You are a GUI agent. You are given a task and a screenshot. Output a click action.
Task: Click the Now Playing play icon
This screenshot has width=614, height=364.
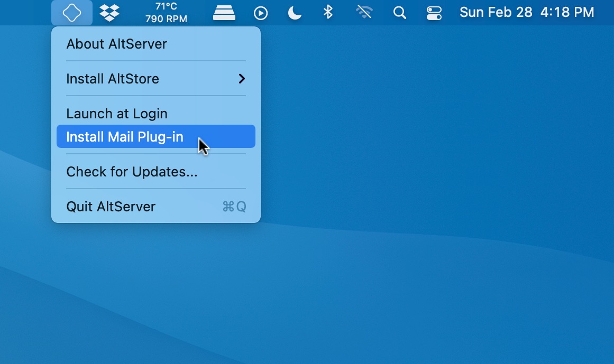tap(260, 13)
